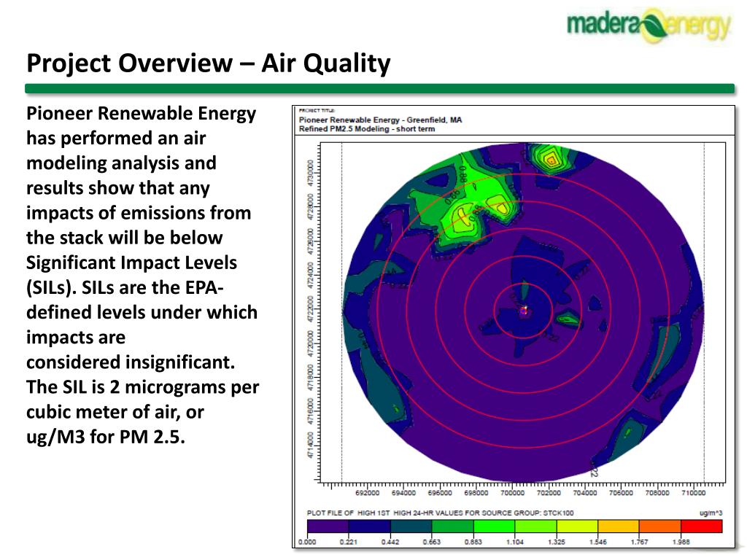Click 'Pioneer Renewable Energy - Greenfield, MA' plot title
This screenshot has height=560, width=747.
tap(380, 120)
